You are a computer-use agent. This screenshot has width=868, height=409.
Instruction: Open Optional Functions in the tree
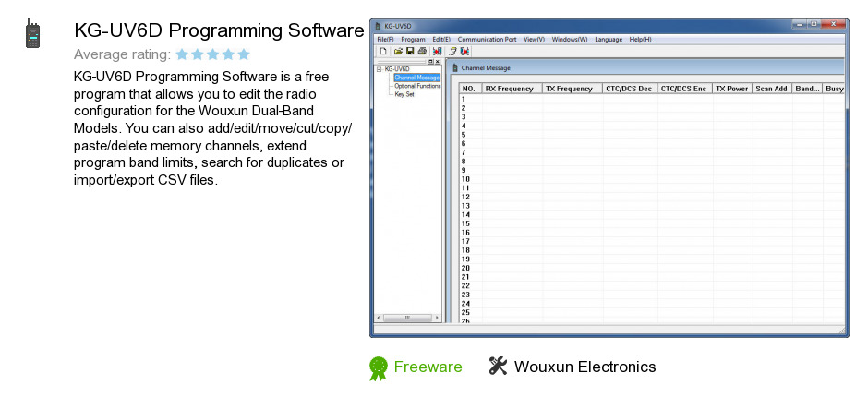[x=417, y=86]
